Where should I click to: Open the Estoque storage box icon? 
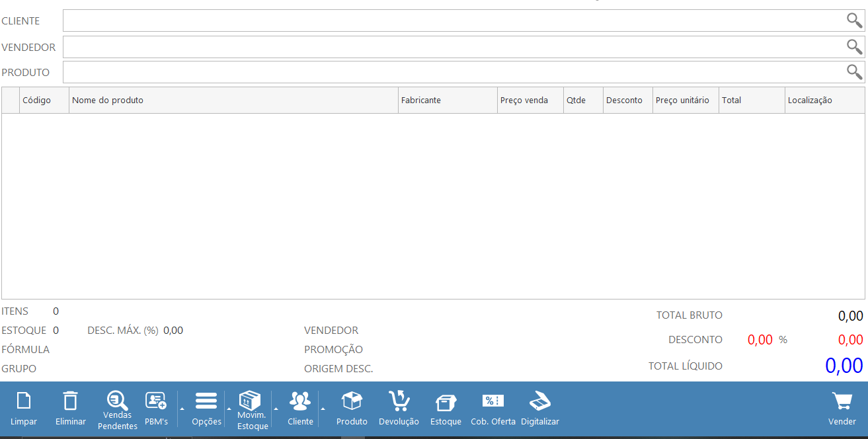coord(446,402)
